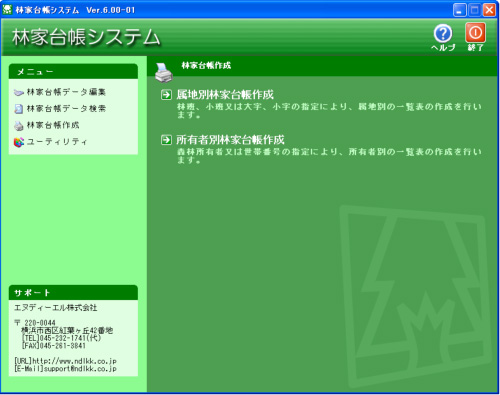The width and height of the screenshot is (500, 395).
Task: Click the 横浜市西区紅葉ヶ丘42番地 address line
Action: click(67, 330)
